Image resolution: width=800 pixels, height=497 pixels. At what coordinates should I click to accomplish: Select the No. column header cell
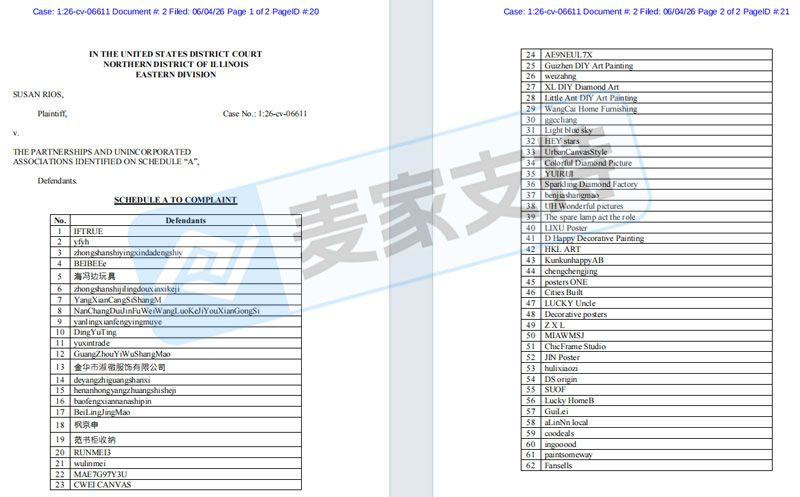coord(60,220)
